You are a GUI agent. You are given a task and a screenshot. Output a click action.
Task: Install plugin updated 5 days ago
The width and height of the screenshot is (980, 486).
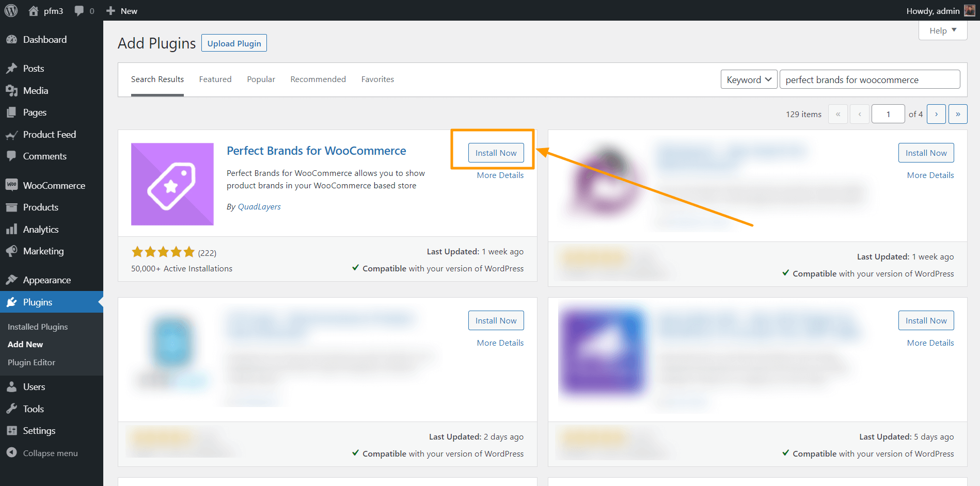(x=926, y=320)
